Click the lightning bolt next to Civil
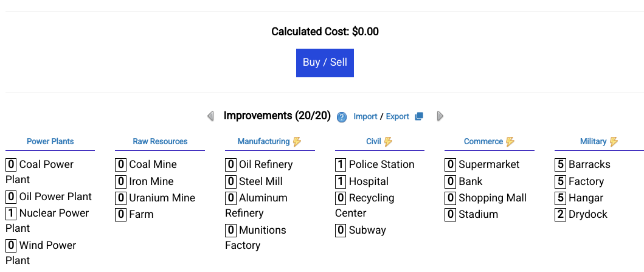This screenshot has width=644, height=272. click(x=388, y=142)
